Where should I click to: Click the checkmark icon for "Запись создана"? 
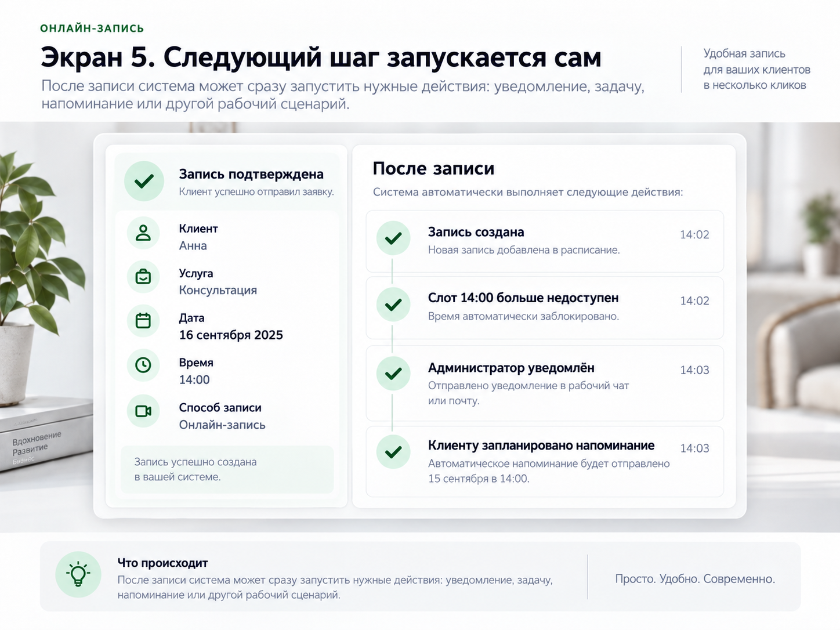[x=393, y=238]
